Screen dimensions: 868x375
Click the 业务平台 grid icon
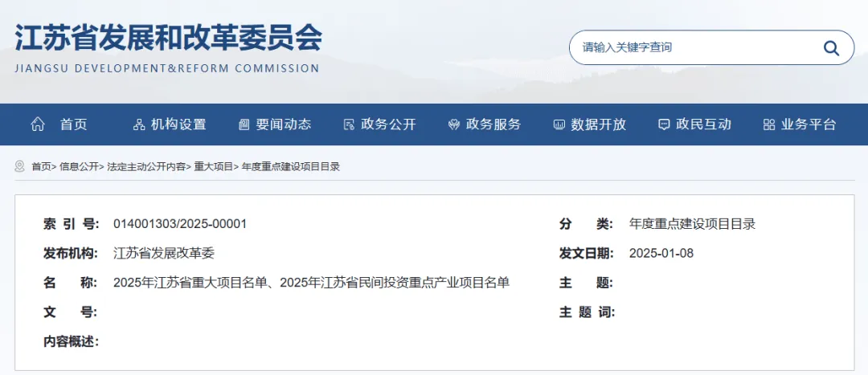click(x=768, y=124)
